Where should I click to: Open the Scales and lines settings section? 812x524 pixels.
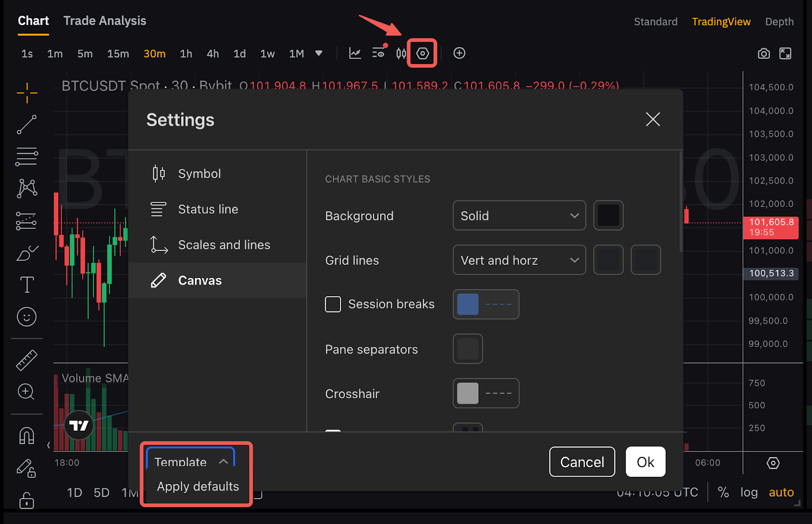(x=224, y=245)
